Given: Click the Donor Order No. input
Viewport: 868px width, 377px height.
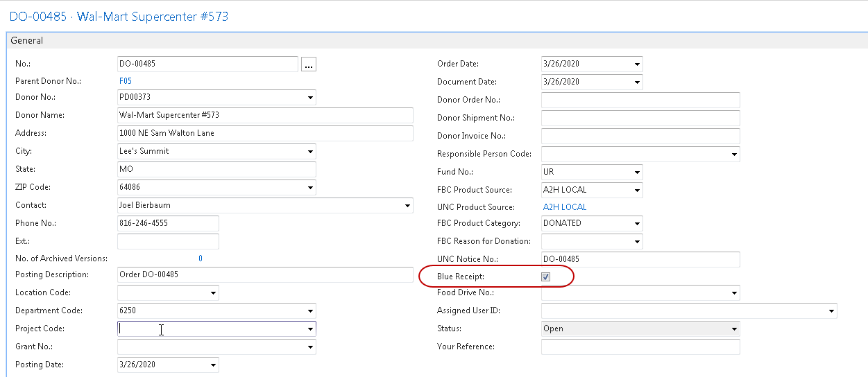Looking at the screenshot, I should (640, 100).
